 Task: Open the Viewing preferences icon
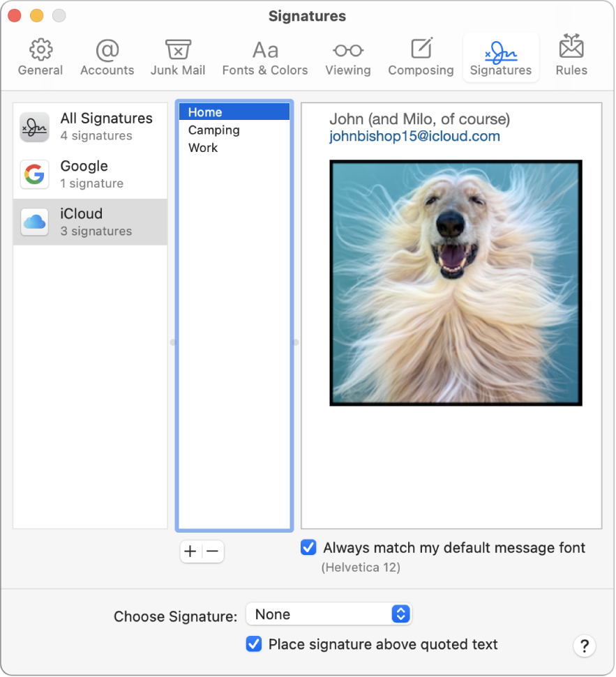348,57
